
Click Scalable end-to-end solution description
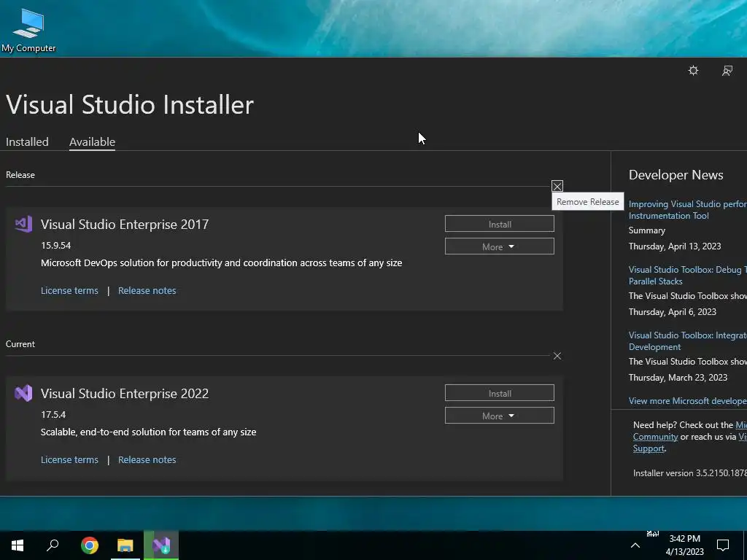click(149, 432)
